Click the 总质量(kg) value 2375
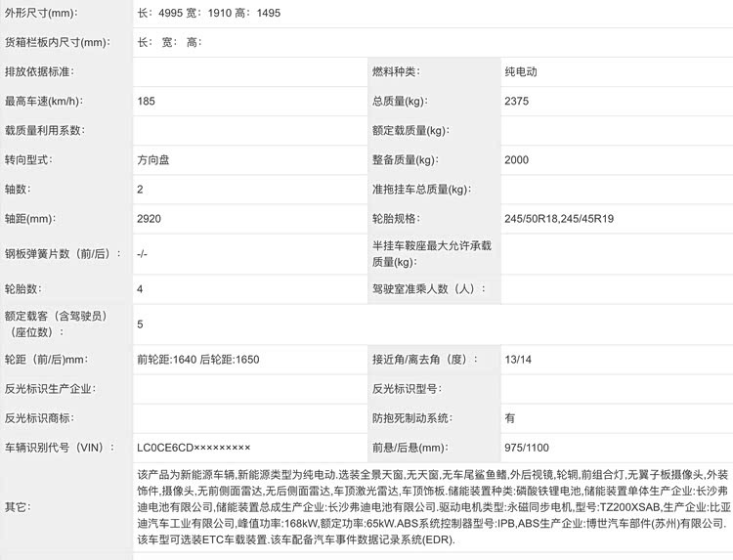The image size is (733, 560). 517,101
